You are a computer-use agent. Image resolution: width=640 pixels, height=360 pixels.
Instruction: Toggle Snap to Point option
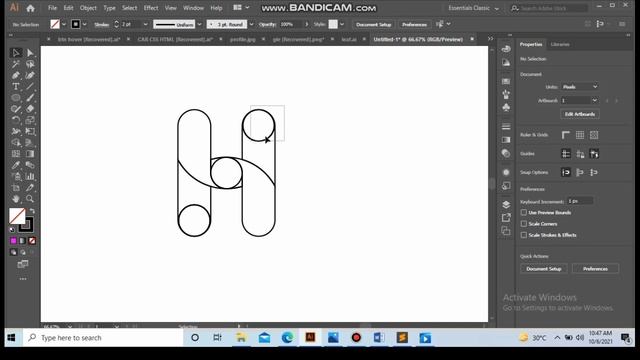point(566,172)
